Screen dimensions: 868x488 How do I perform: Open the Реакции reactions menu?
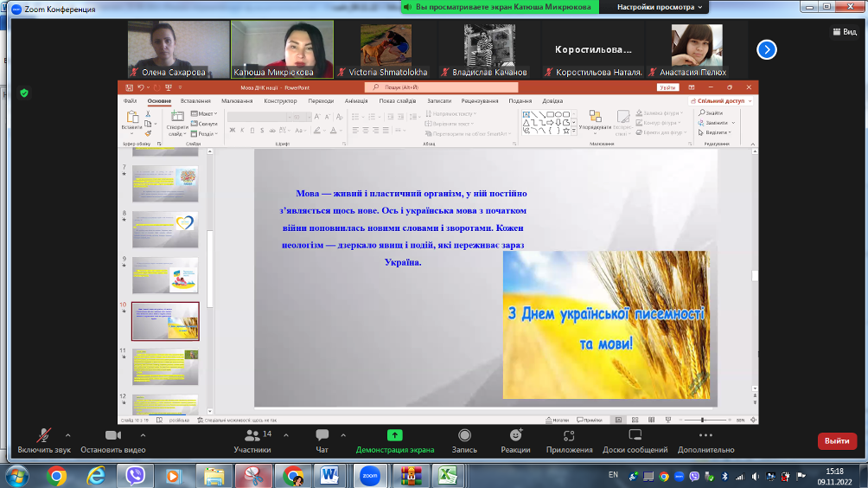coord(515,435)
